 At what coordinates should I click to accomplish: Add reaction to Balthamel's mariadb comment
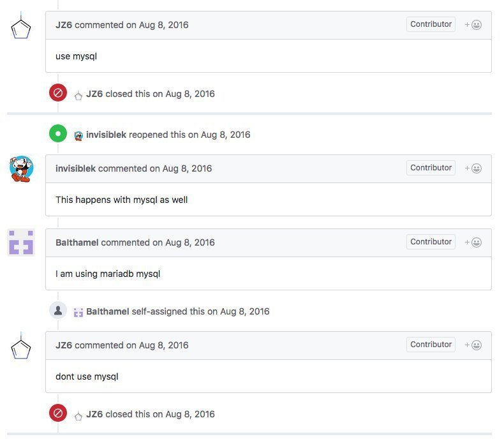tap(473, 242)
